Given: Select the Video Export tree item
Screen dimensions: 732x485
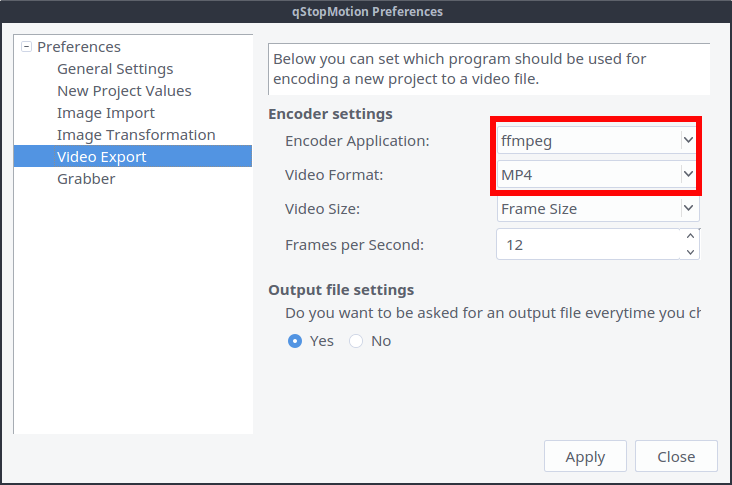Looking at the screenshot, I should coord(102,157).
